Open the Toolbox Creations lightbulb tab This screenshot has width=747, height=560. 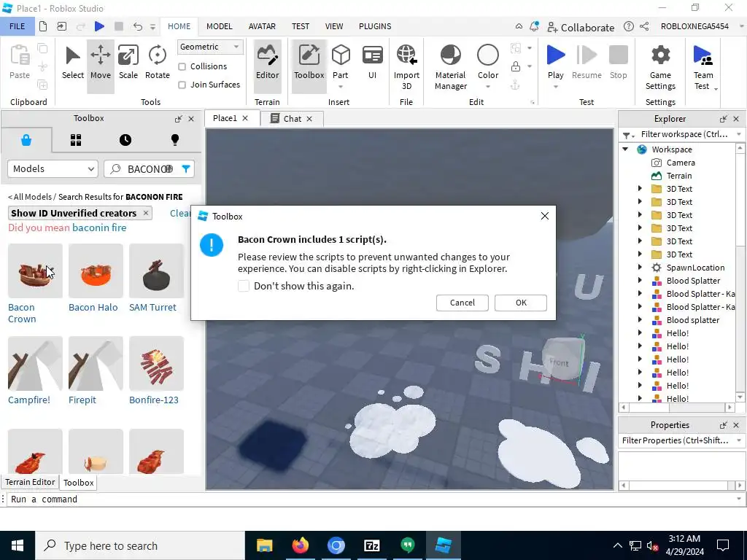[x=175, y=140]
